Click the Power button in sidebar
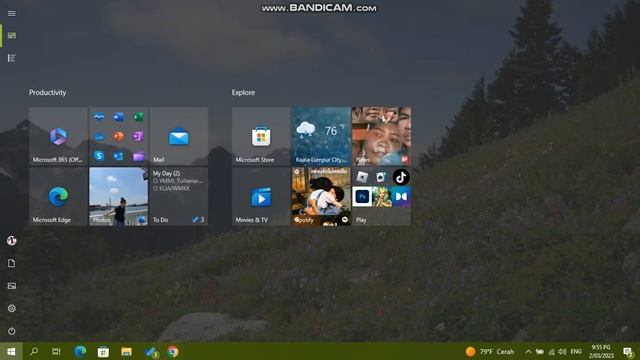 click(x=11, y=331)
